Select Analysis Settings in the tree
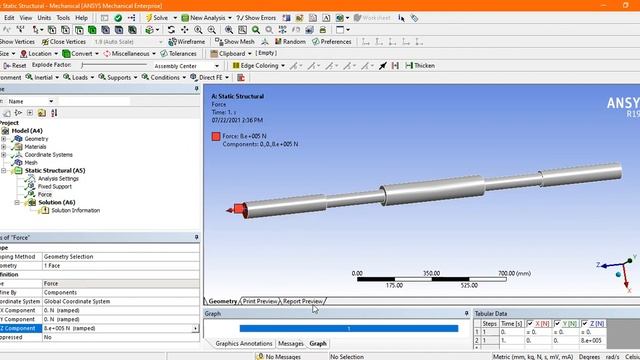Screen dimensions: 640x360 click(58, 178)
